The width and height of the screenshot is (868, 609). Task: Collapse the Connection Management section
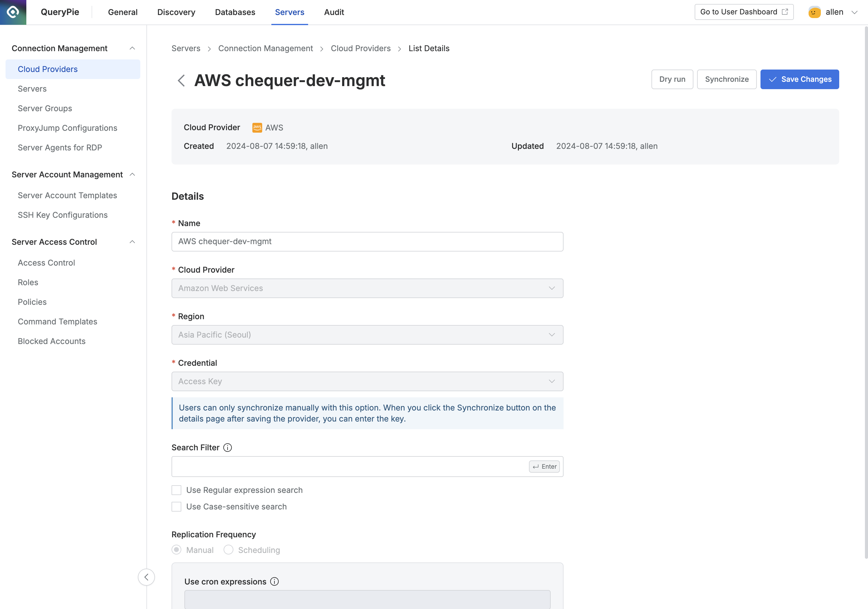[132, 48]
